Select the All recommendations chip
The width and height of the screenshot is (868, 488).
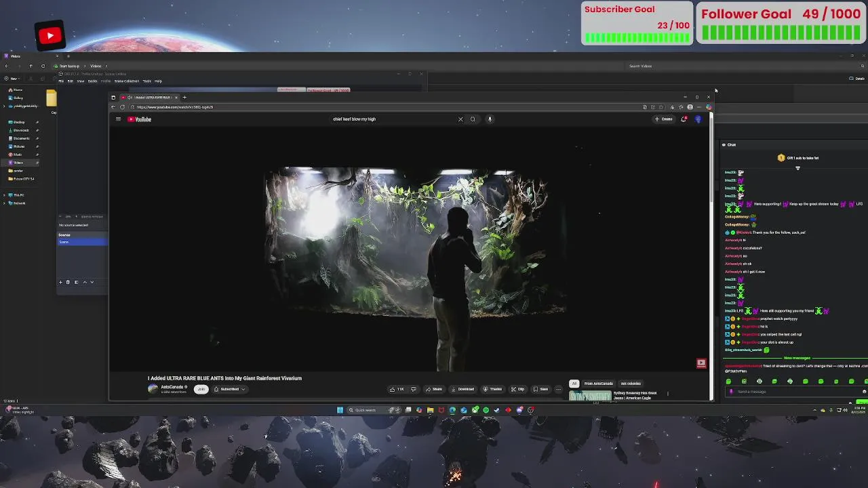574,384
